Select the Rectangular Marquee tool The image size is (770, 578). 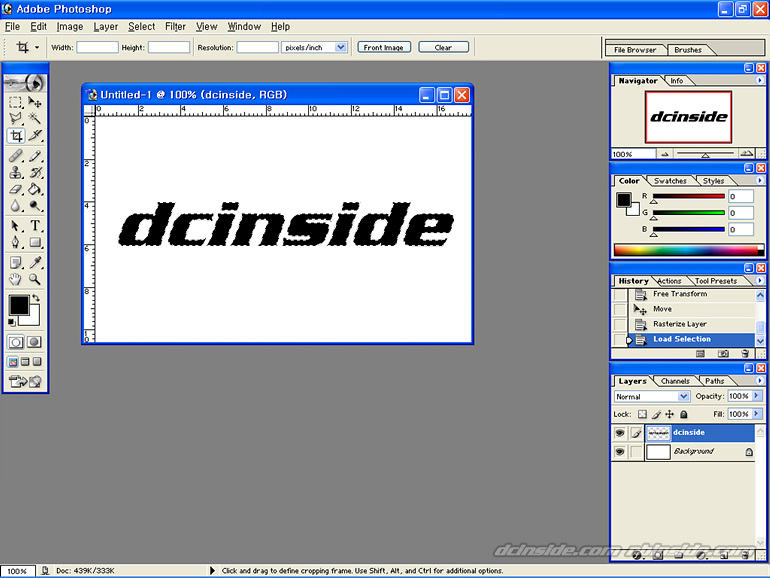tap(16, 102)
